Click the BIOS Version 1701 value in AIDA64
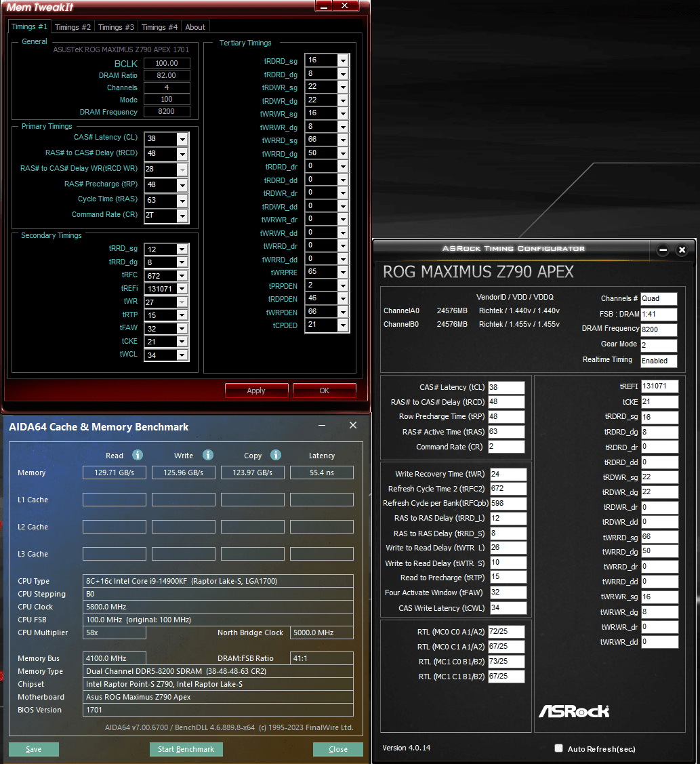This screenshot has width=700, height=764. tap(218, 710)
